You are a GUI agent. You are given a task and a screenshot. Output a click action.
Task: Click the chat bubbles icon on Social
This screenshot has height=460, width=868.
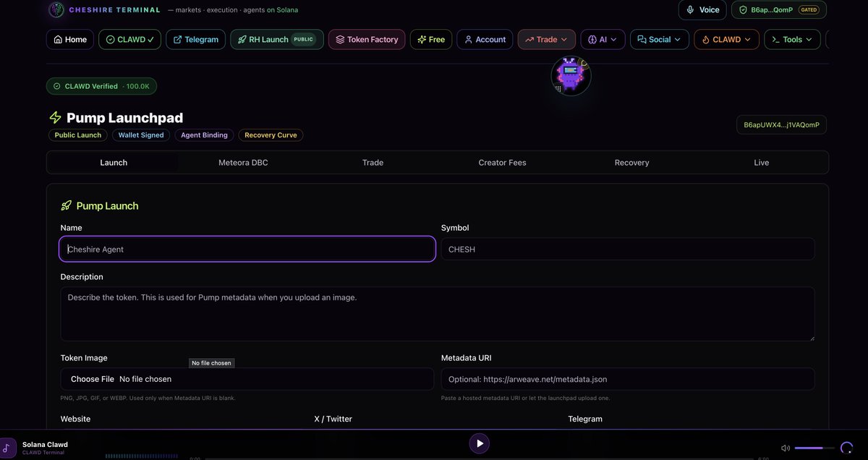[642, 40]
